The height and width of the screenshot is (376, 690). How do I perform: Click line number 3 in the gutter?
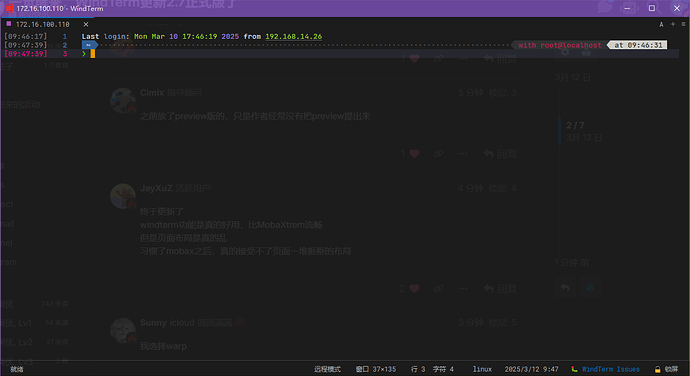(x=65, y=54)
